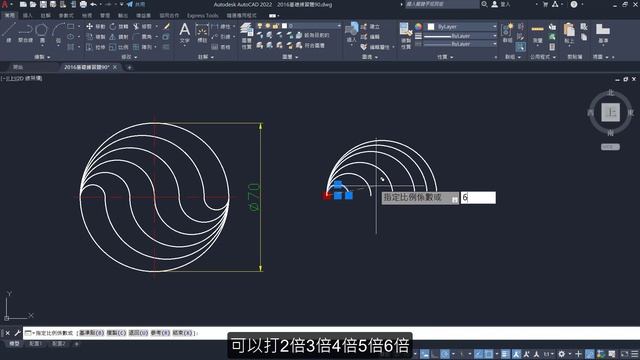Image resolution: width=640 pixels, height=360 pixels.
Task: Click the Save icon in quick access toolbar
Action: pyautogui.click(x=43, y=4)
